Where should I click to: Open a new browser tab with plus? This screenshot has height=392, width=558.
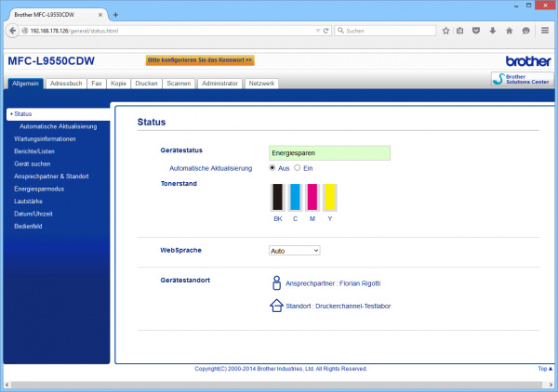pos(115,15)
